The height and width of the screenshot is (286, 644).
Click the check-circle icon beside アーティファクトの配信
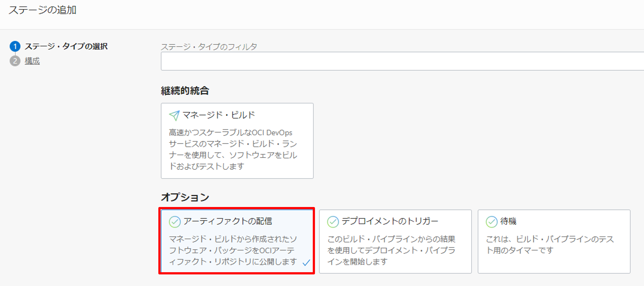point(175,222)
